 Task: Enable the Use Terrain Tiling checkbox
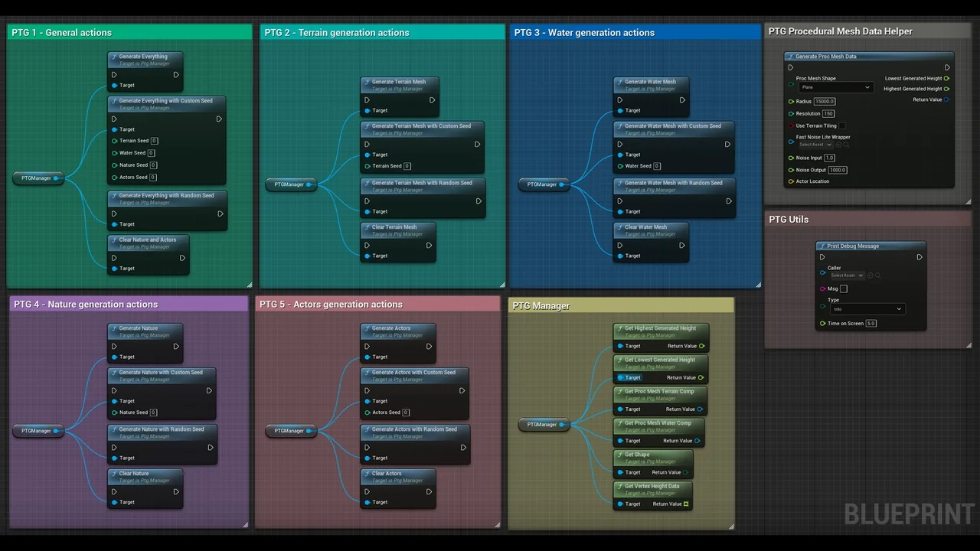click(842, 126)
